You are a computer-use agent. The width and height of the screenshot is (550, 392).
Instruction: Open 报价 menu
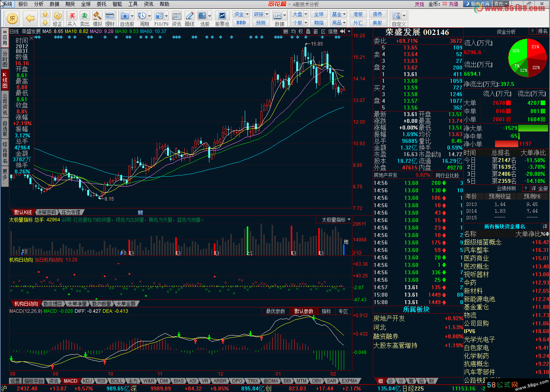point(23,4)
